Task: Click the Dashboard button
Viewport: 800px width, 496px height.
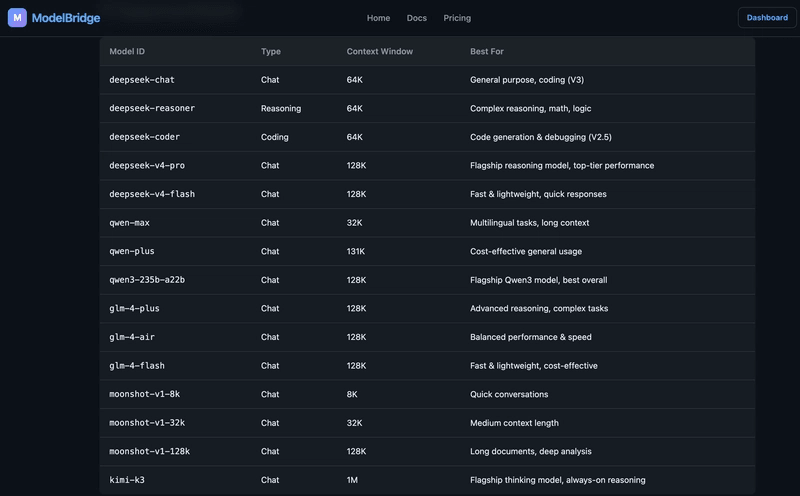Action: pos(767,17)
